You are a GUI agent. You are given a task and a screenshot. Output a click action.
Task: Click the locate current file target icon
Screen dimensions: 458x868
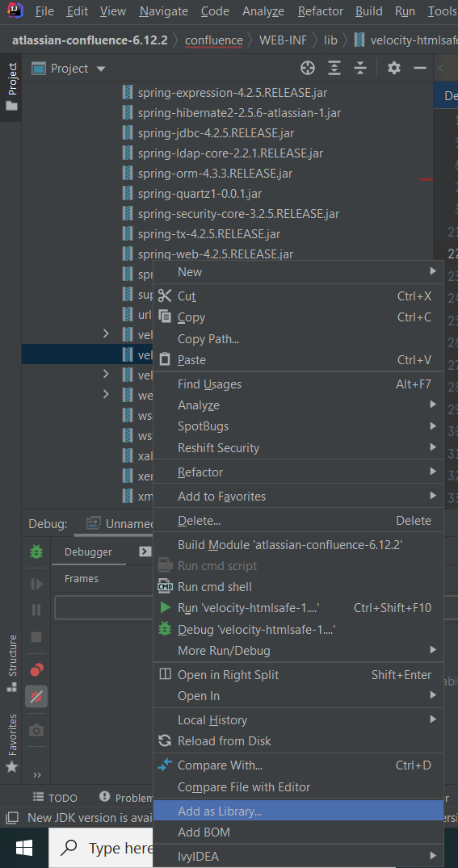(308, 68)
